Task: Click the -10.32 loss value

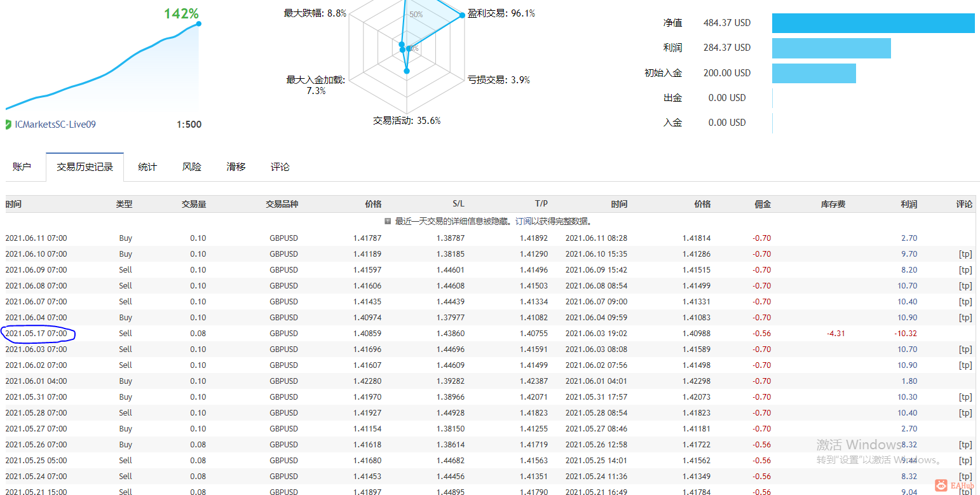Action: tap(905, 334)
